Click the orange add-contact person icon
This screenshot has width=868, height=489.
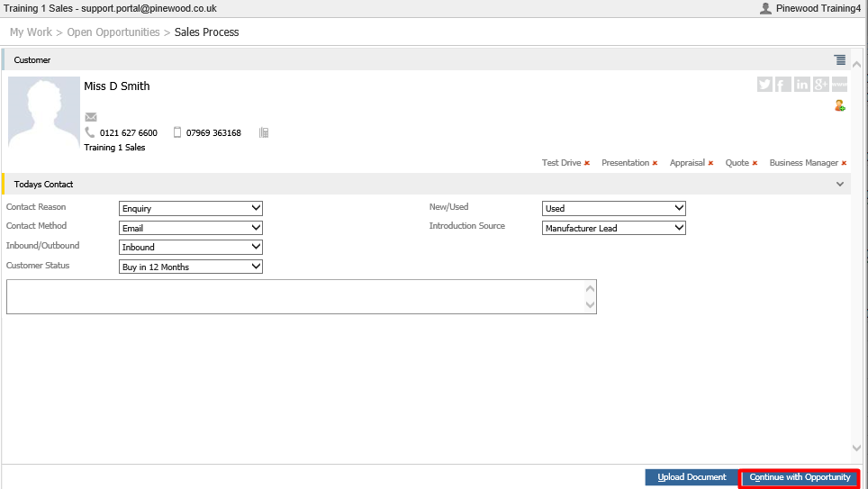click(x=840, y=105)
